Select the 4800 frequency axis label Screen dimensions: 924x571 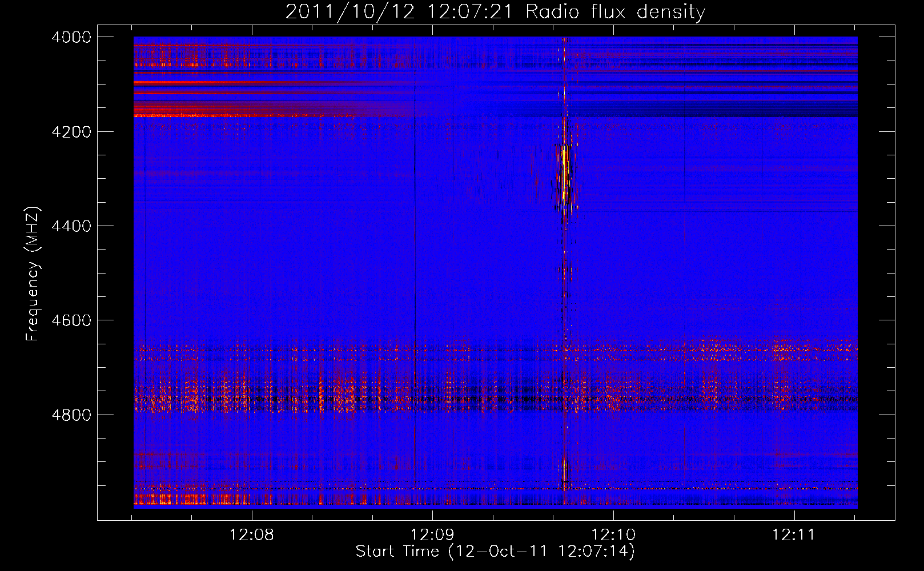[71, 415]
